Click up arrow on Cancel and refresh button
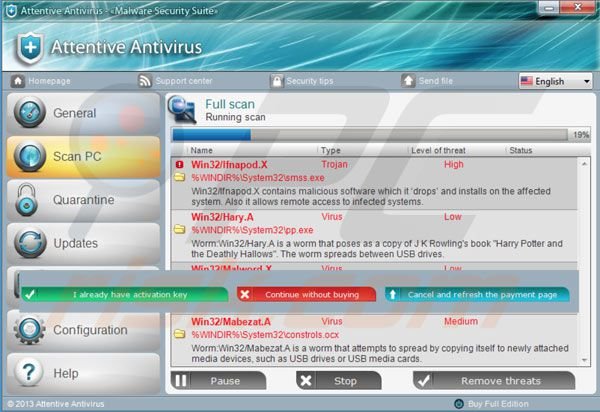Image resolution: width=600 pixels, height=412 pixels. click(393, 295)
